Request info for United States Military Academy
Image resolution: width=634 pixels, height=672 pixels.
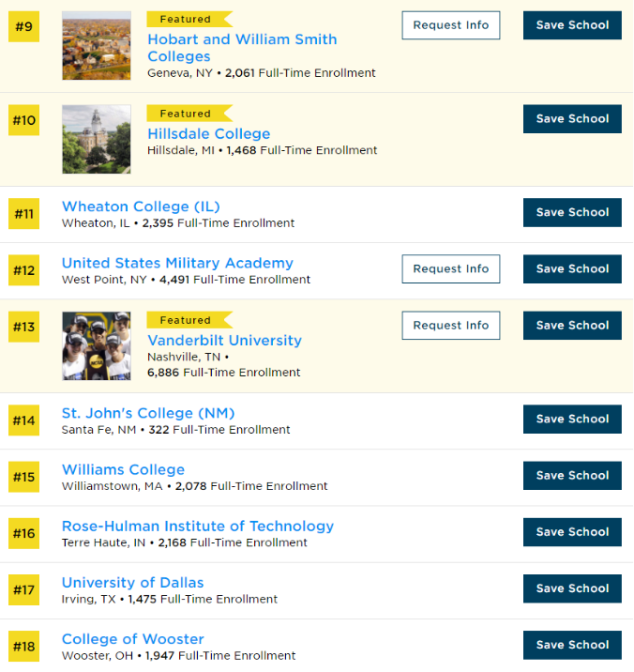[x=450, y=269]
